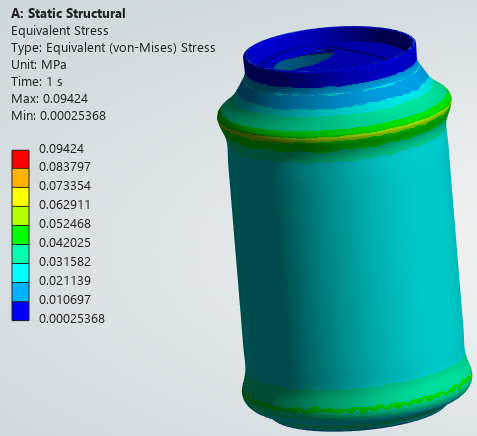The image size is (477, 436).
Task: Select the legend value 0.062911
Action: click(65, 205)
